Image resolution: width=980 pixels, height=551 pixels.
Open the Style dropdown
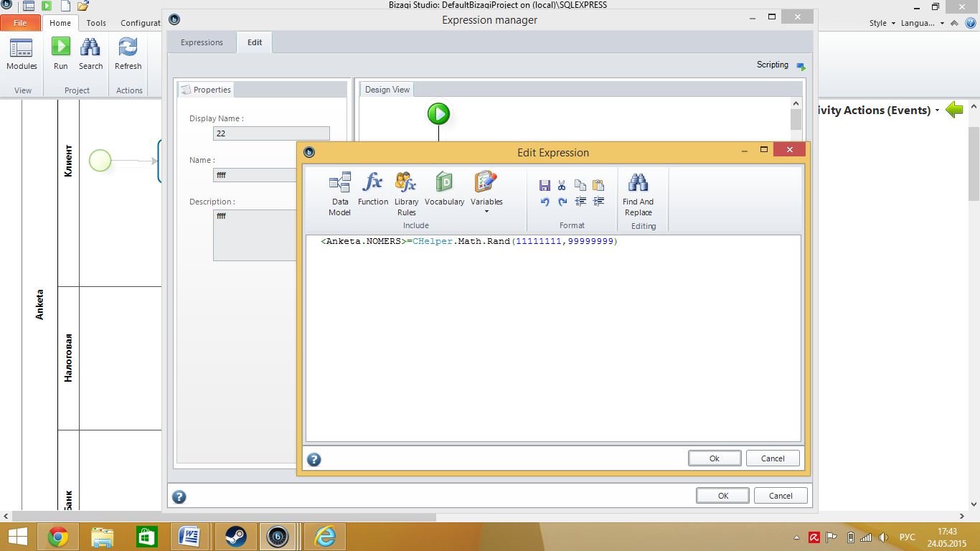point(882,23)
